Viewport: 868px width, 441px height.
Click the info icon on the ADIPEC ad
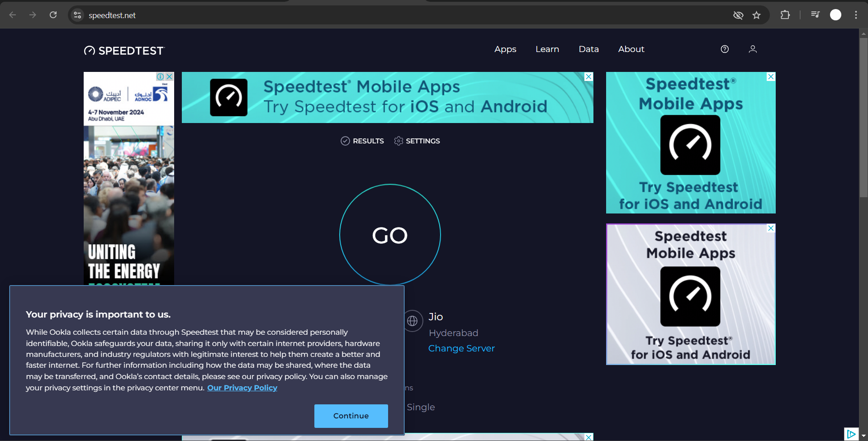tap(161, 76)
